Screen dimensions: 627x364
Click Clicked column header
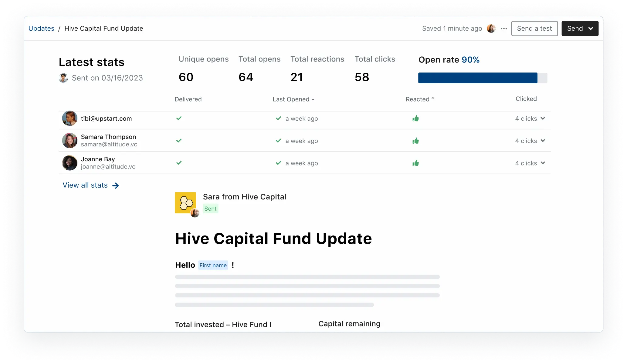(526, 99)
